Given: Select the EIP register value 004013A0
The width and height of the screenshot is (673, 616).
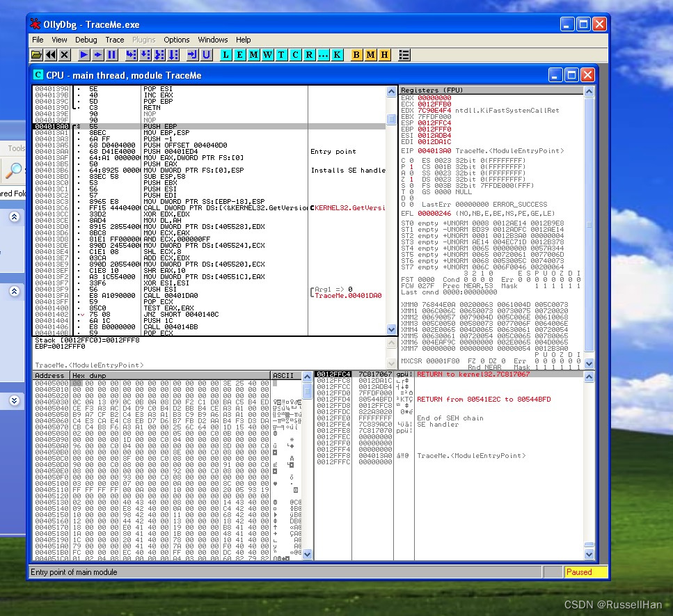Looking at the screenshot, I should [x=434, y=150].
